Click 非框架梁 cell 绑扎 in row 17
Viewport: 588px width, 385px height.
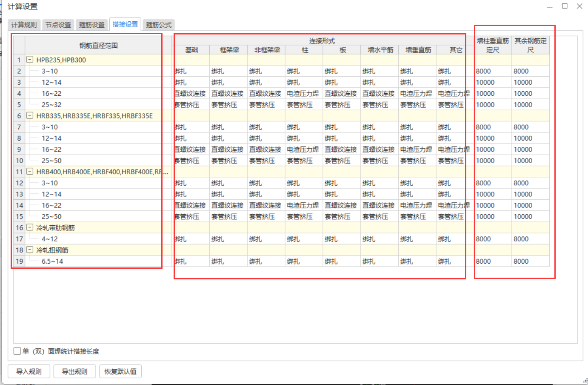(x=266, y=239)
